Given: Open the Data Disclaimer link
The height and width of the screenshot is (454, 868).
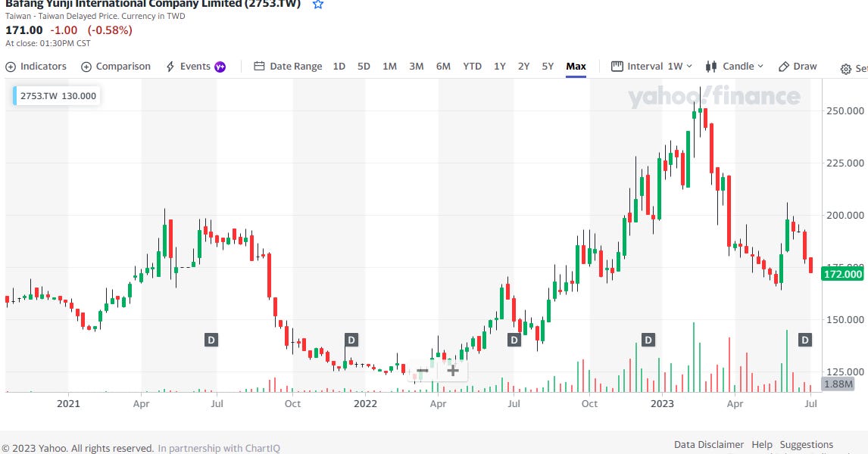Looking at the screenshot, I should pyautogui.click(x=709, y=444).
